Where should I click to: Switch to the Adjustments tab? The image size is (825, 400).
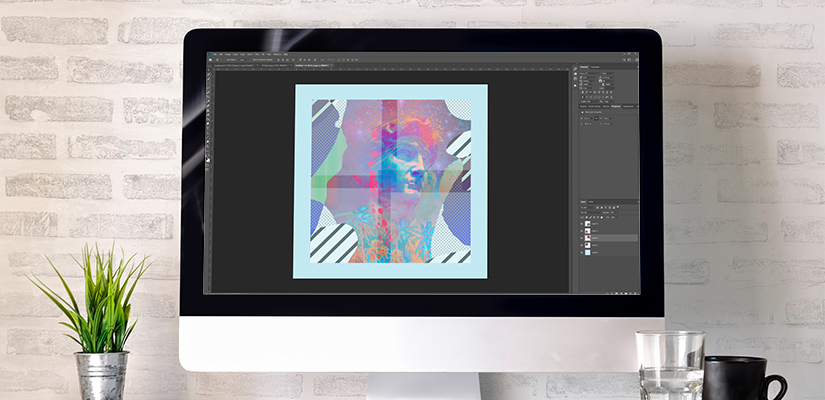click(x=628, y=106)
